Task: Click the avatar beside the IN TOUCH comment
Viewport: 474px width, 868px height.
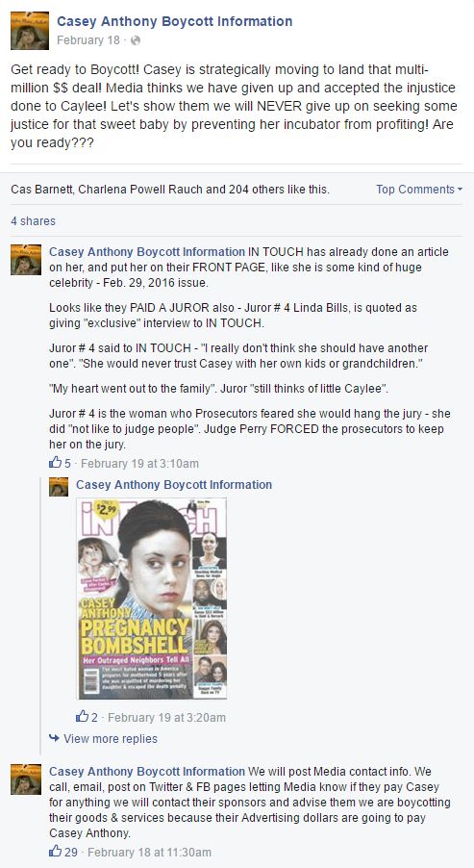Action: [x=26, y=260]
